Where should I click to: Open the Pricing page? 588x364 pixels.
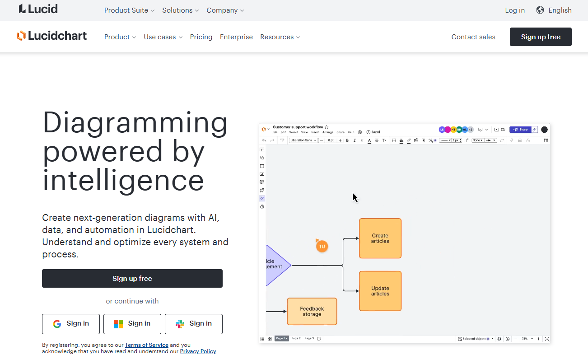coord(201,37)
